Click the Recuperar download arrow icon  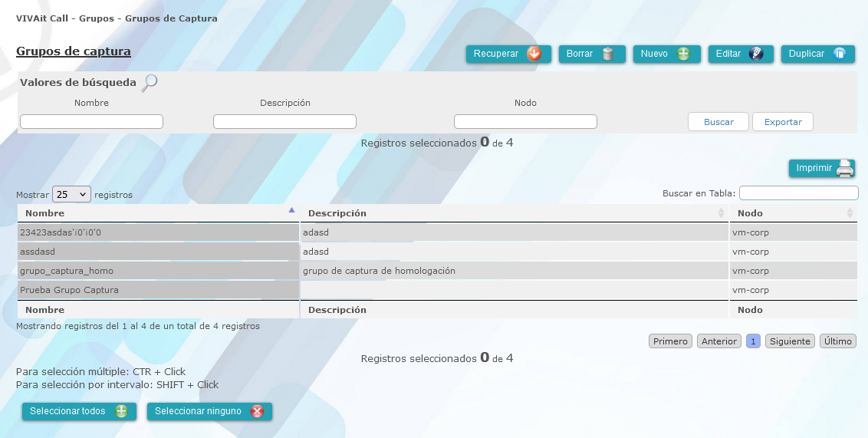tap(534, 54)
